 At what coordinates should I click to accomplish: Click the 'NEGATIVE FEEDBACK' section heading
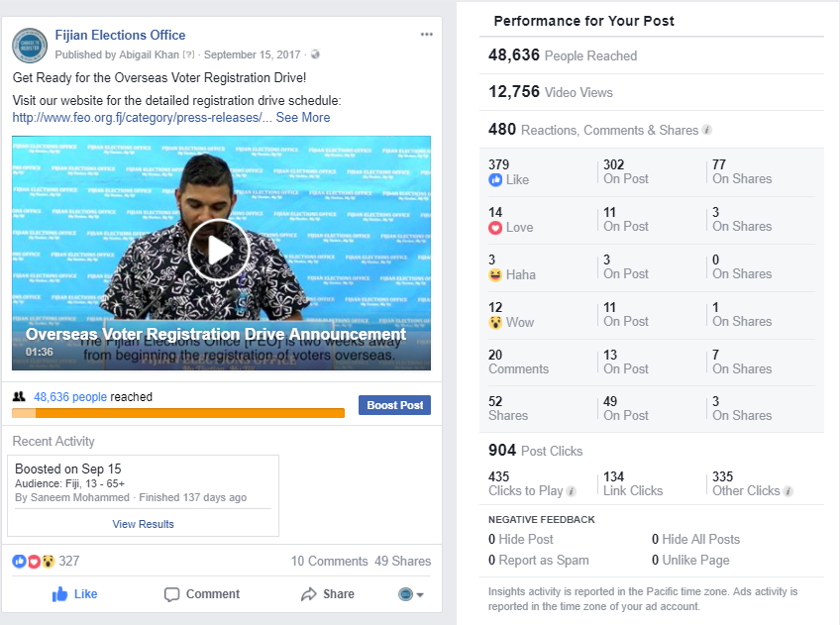[x=542, y=519]
